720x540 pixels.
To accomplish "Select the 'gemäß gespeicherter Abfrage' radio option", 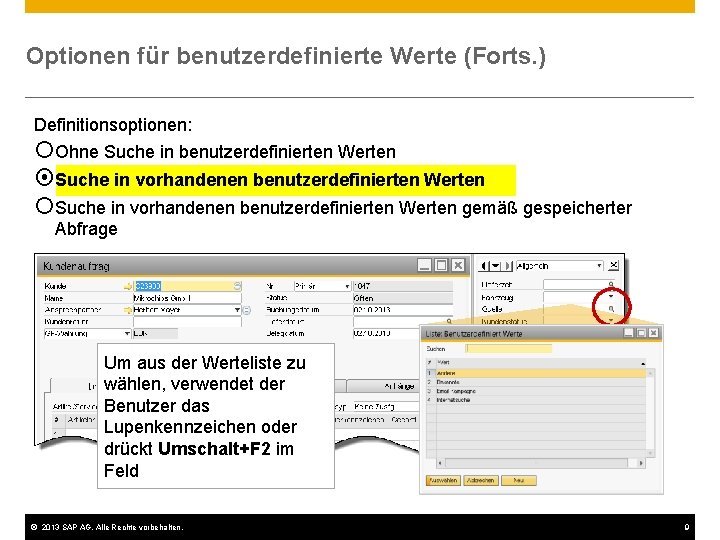I will 45,206.
